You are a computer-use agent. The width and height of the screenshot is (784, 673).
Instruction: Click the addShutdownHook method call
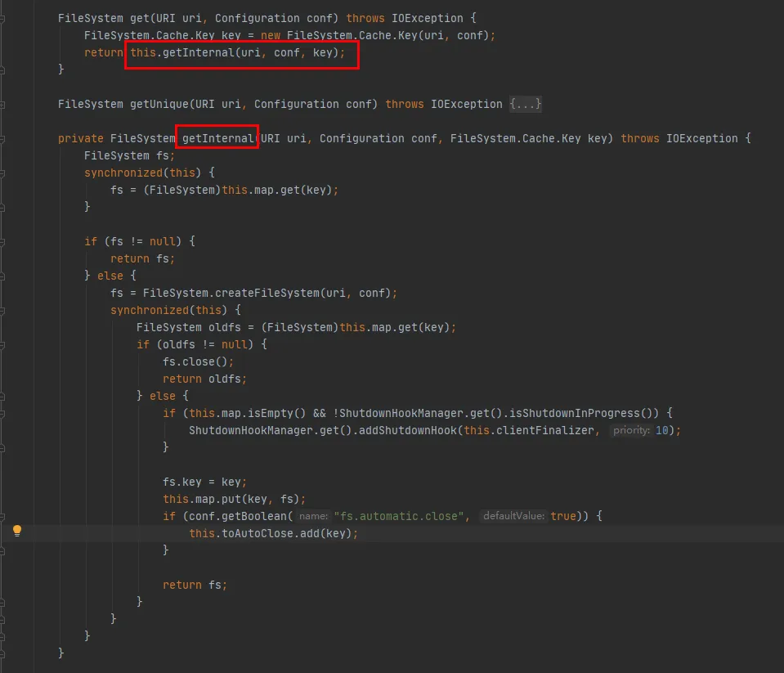coord(407,430)
